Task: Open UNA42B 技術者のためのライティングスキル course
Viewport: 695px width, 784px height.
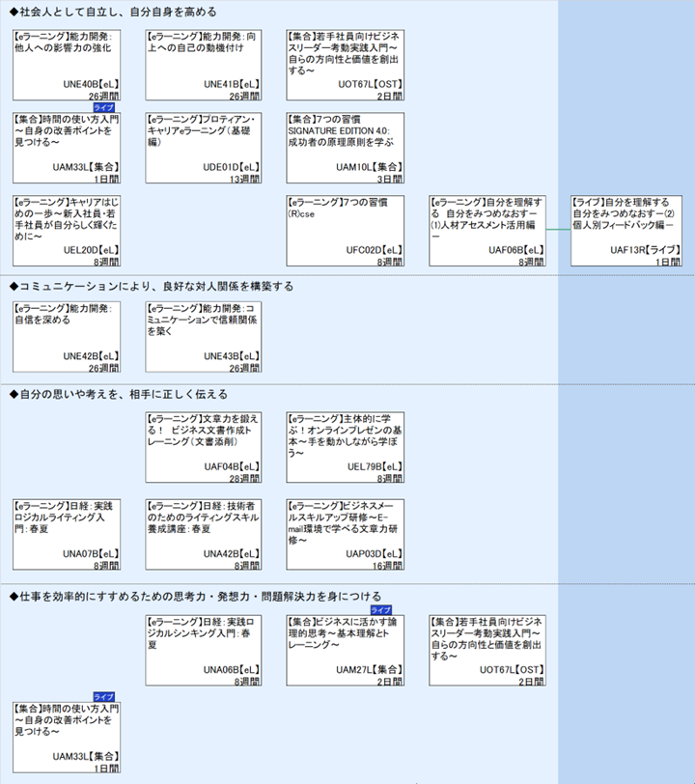Action: pyautogui.click(x=204, y=535)
